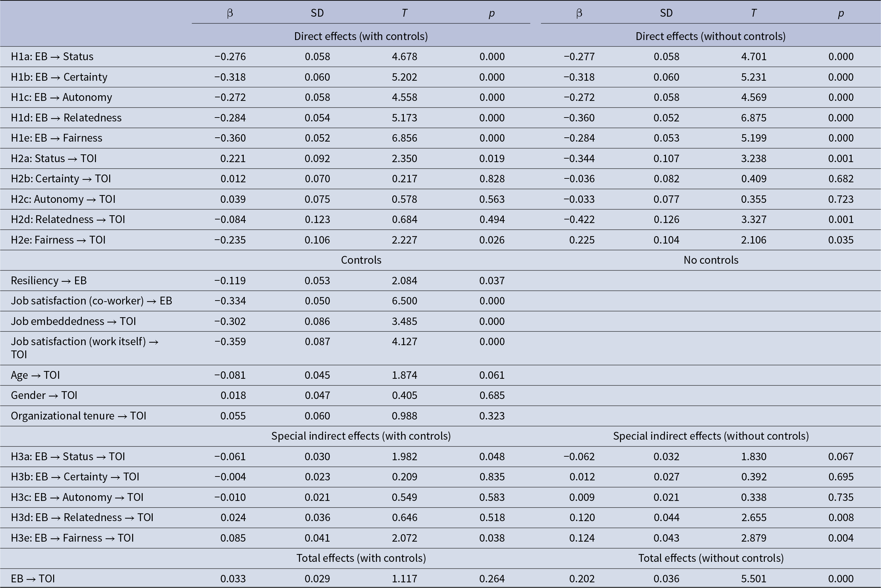881x588 pixels.
Task: Select the 'No controls' section heading
Action: point(711,260)
